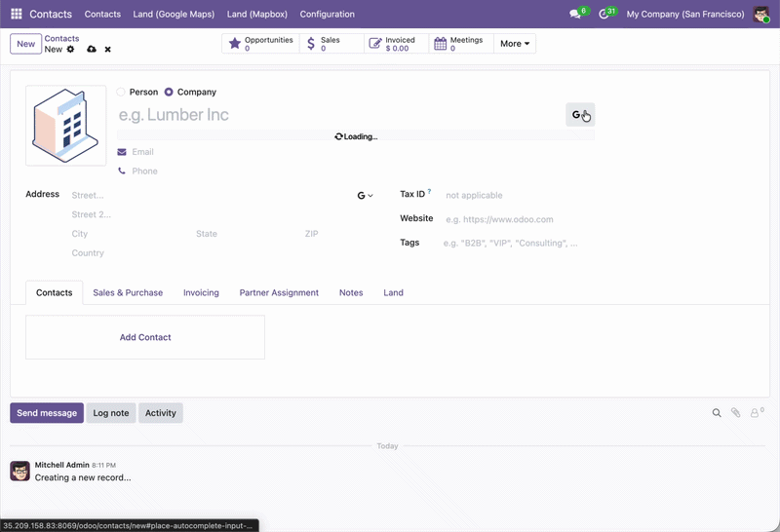Click the Tax ID help question mark
780x532 pixels.
(x=429, y=191)
